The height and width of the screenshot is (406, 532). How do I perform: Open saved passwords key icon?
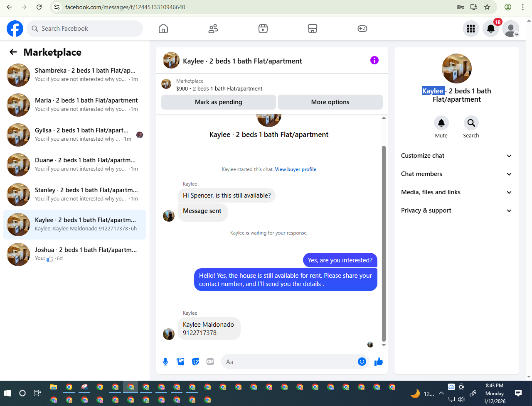[460, 7]
